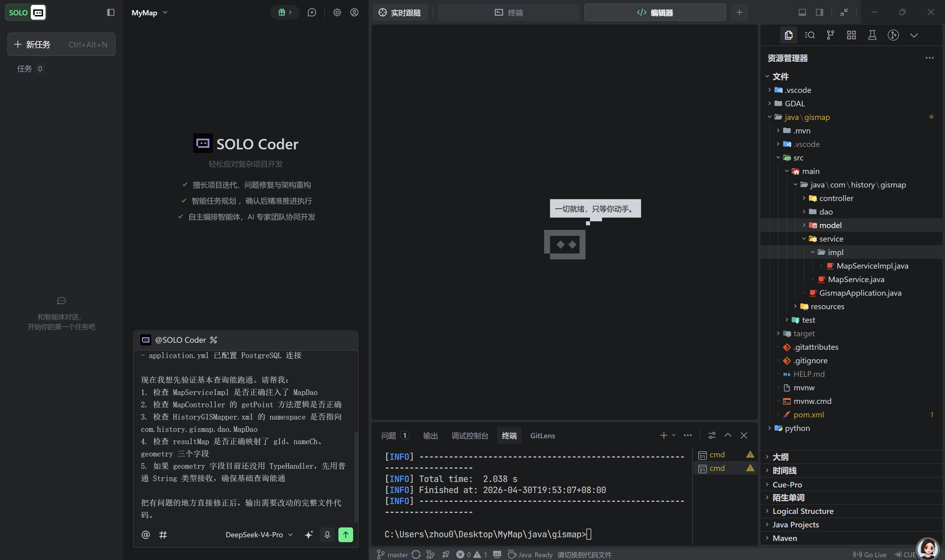Open new terminal profile dropdown arrow

pos(673,436)
